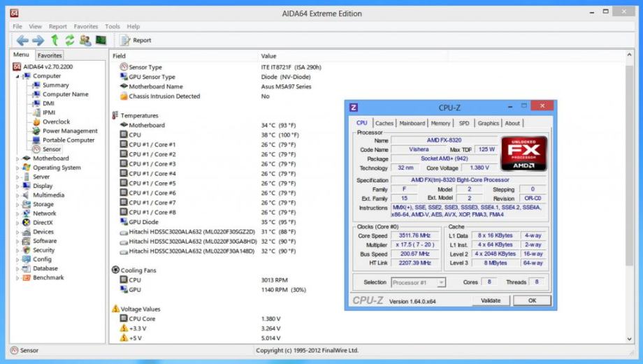Click the Validate button in CPU-Z

(x=491, y=300)
